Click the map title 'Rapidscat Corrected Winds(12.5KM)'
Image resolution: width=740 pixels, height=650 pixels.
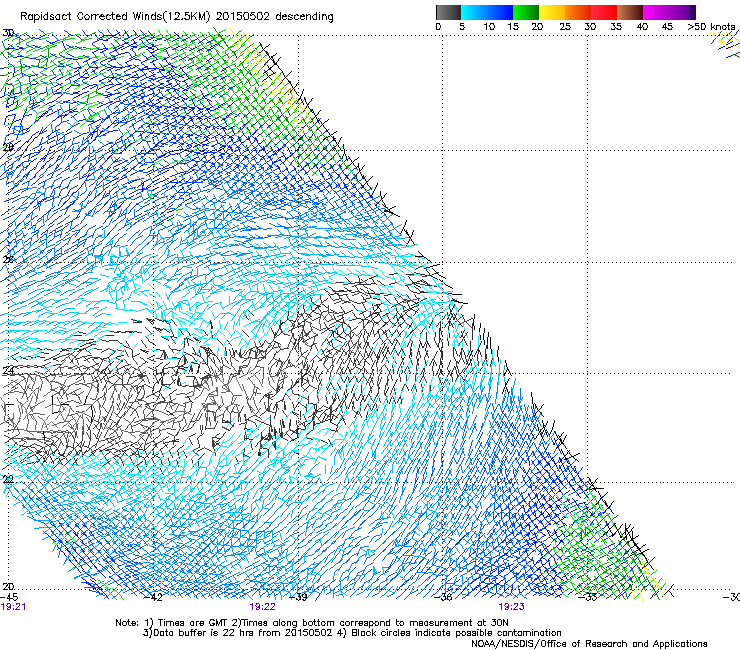115,17
